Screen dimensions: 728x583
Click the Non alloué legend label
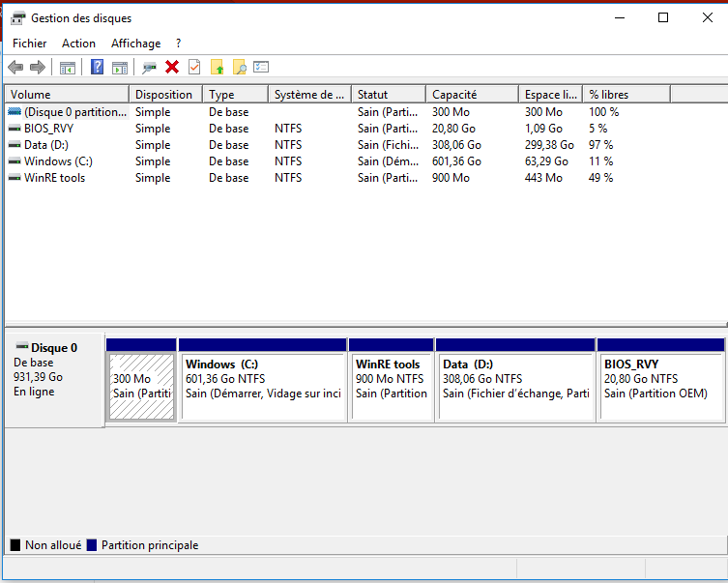coord(53,545)
